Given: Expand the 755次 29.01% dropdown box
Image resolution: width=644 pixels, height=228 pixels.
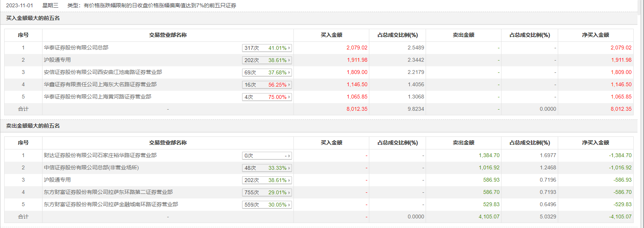Looking at the screenshot, I should click(x=267, y=192).
